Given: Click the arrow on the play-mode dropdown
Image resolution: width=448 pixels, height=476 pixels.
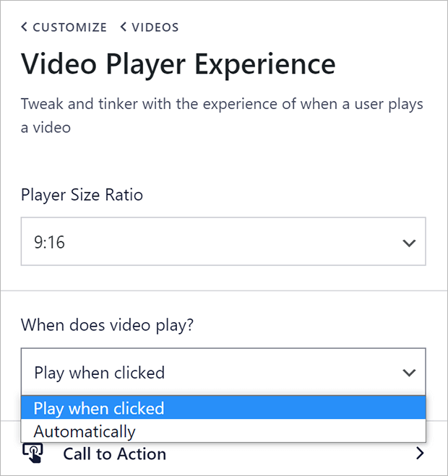Looking at the screenshot, I should click(x=409, y=373).
